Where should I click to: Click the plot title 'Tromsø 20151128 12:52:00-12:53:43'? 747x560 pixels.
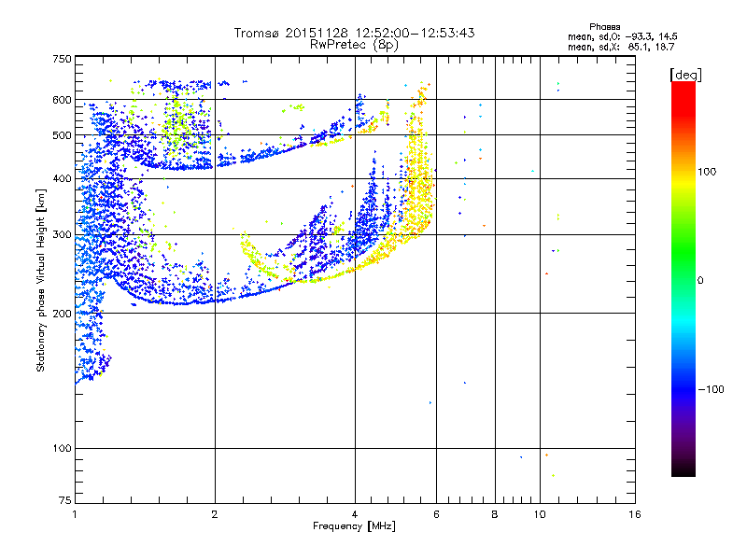click(x=354, y=33)
